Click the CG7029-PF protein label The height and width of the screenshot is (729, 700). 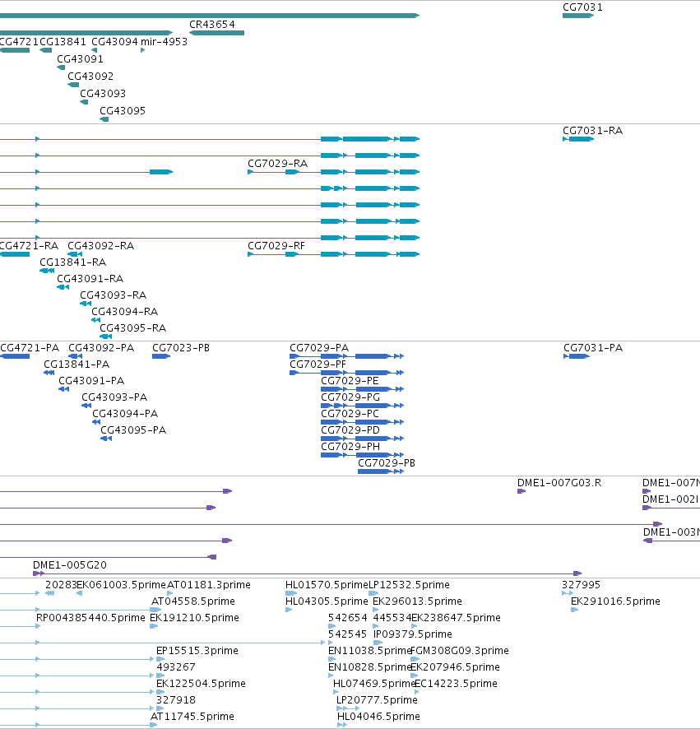coord(318,364)
